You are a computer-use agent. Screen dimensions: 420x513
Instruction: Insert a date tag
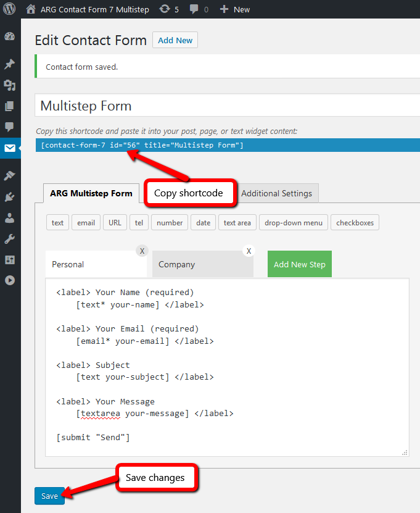pyautogui.click(x=204, y=222)
